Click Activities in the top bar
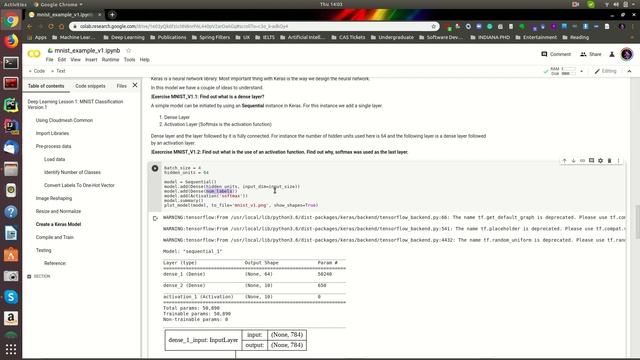The image size is (640, 360). click(x=15, y=4)
